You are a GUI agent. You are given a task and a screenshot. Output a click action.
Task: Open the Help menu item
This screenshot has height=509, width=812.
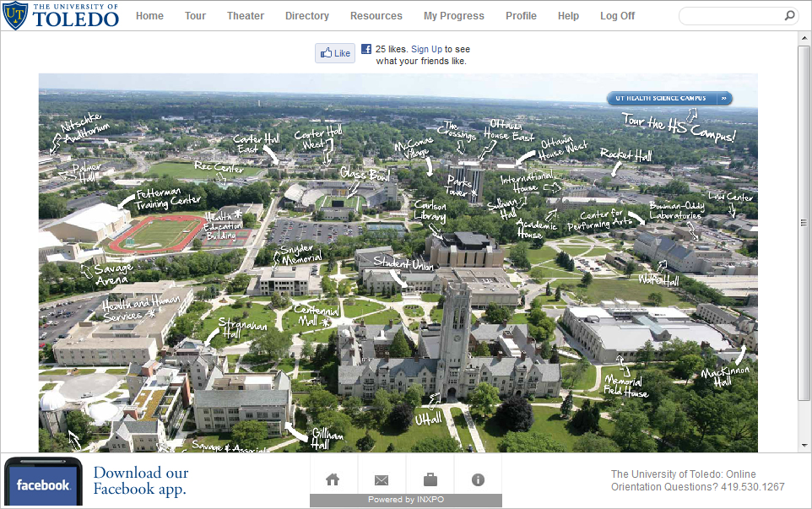coord(568,16)
